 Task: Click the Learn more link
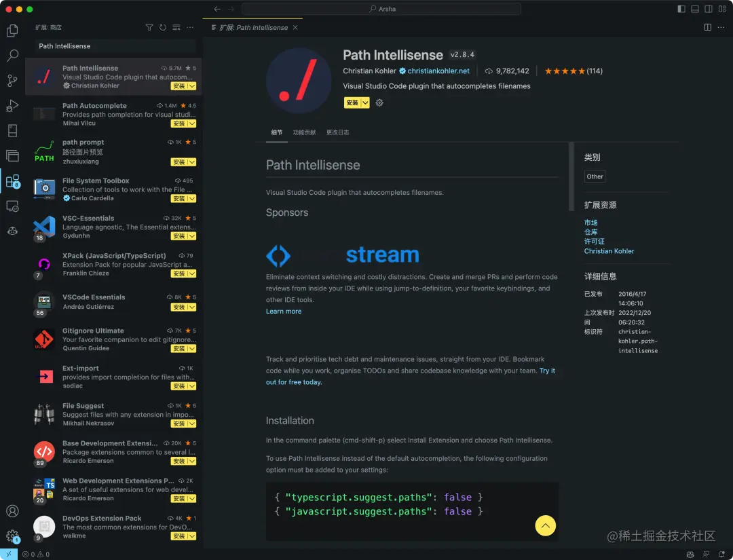(284, 312)
